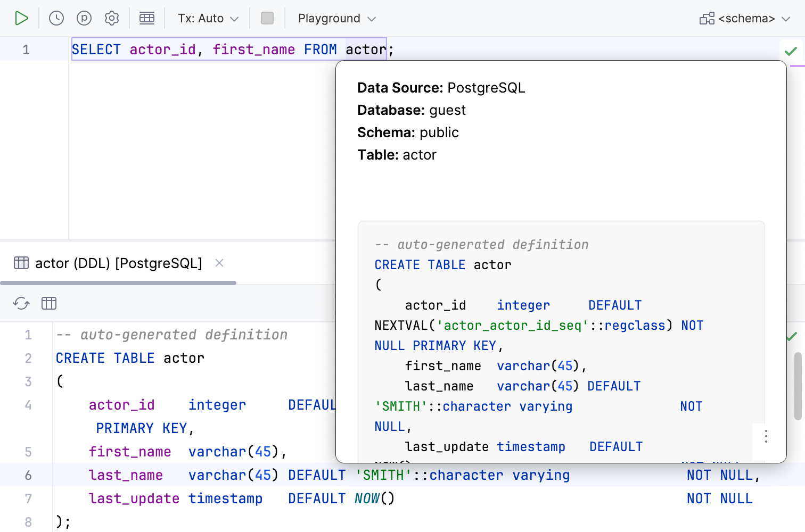The image size is (805, 532).
Task: Open the settings gear in the toolbar
Action: coord(112,18)
